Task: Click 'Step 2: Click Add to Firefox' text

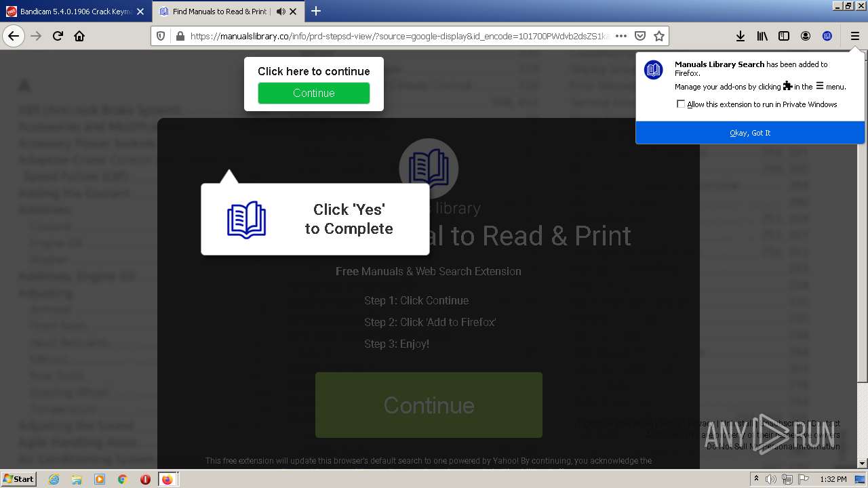Action: [x=430, y=322]
